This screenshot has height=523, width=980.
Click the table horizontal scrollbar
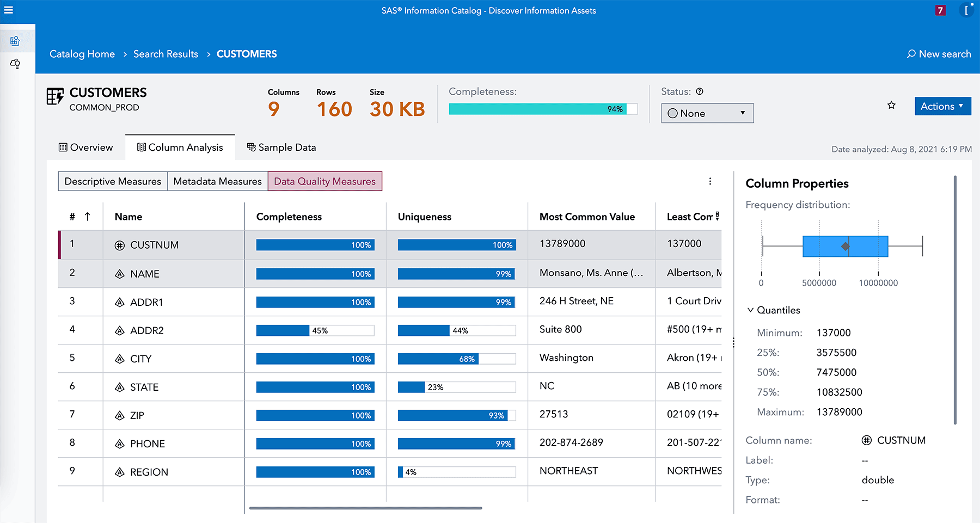[x=366, y=508]
